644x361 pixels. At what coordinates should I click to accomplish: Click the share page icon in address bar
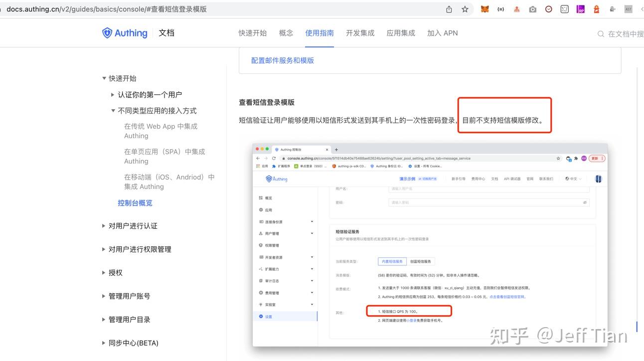(x=449, y=9)
